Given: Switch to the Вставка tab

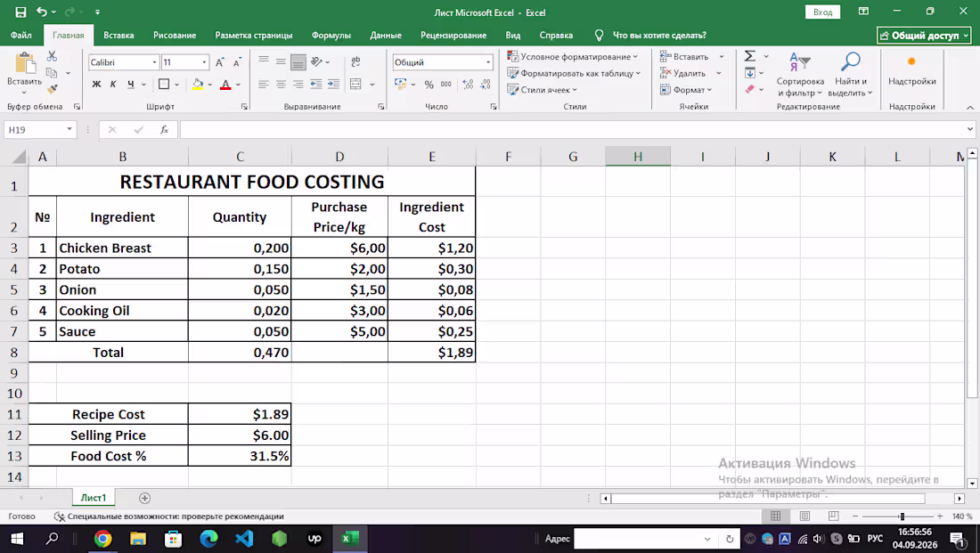Looking at the screenshot, I should (x=118, y=35).
